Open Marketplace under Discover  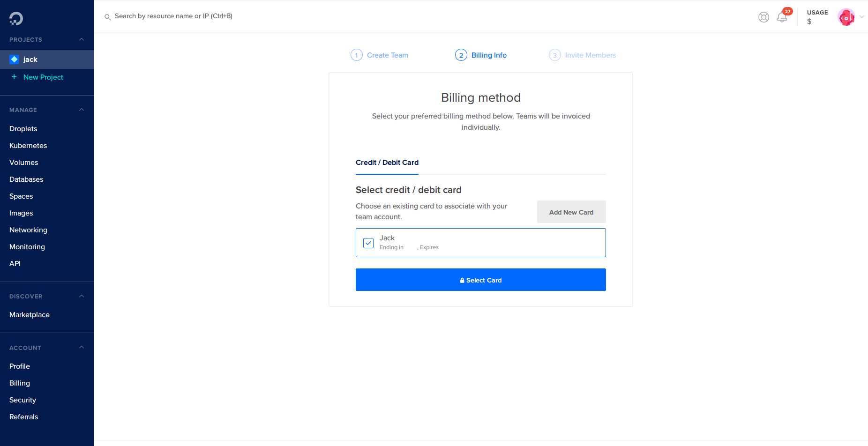29,314
